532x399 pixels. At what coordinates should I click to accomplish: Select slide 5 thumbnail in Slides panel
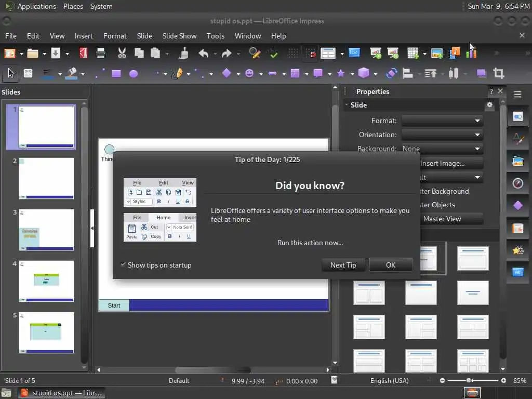(x=46, y=333)
